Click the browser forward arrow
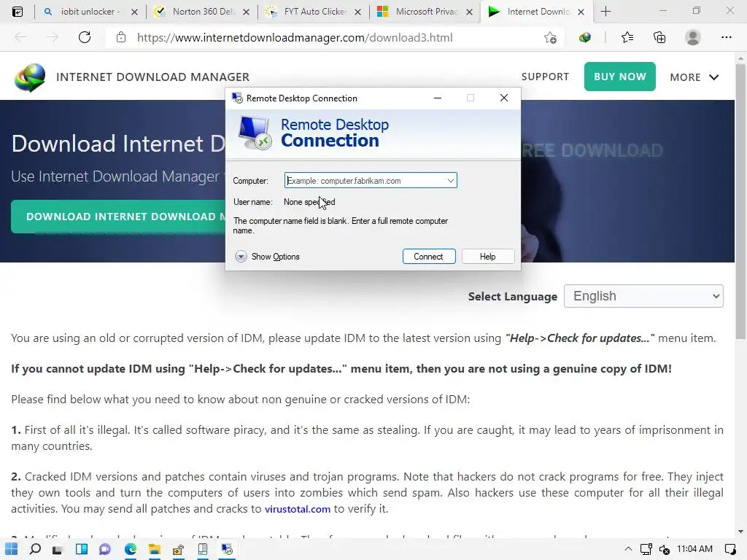Viewport: 747px width, 560px height. pos(53,37)
